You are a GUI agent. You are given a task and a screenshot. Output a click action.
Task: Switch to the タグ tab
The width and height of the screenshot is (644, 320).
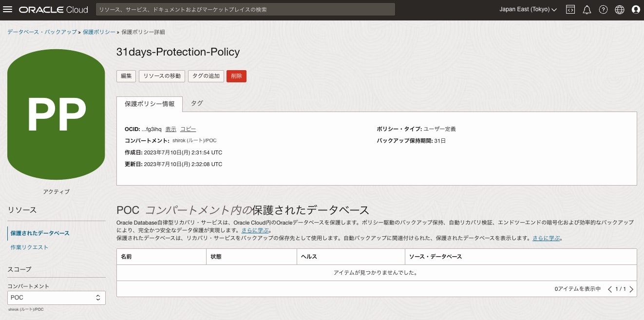pos(197,103)
